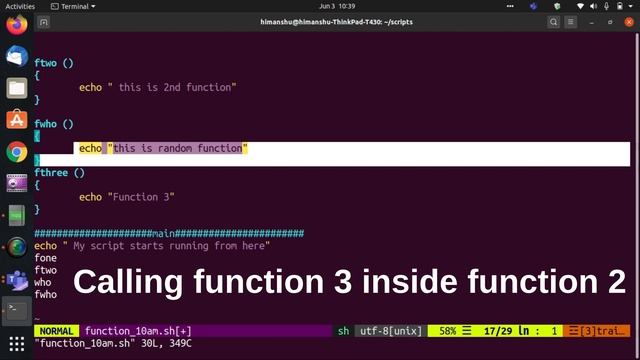Click the ftwo call line in main
The image size is (640, 360).
[x=45, y=270]
